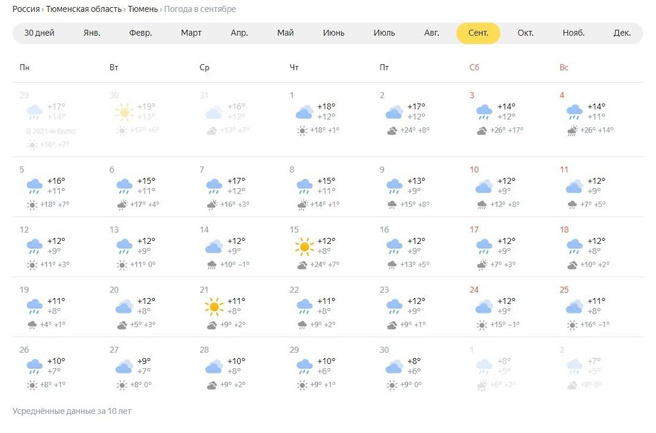
Task: Click the sunny icon for September 21
Action: (x=213, y=306)
